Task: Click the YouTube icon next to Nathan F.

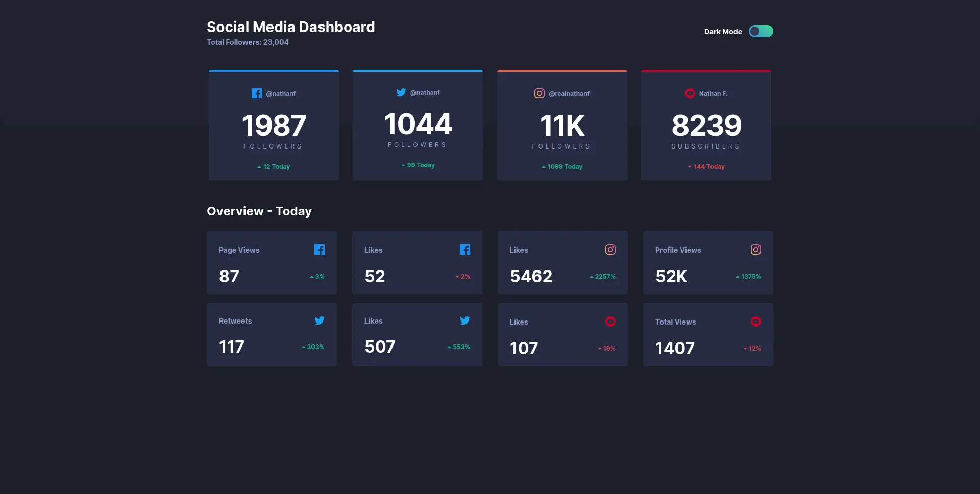Action: coord(690,93)
